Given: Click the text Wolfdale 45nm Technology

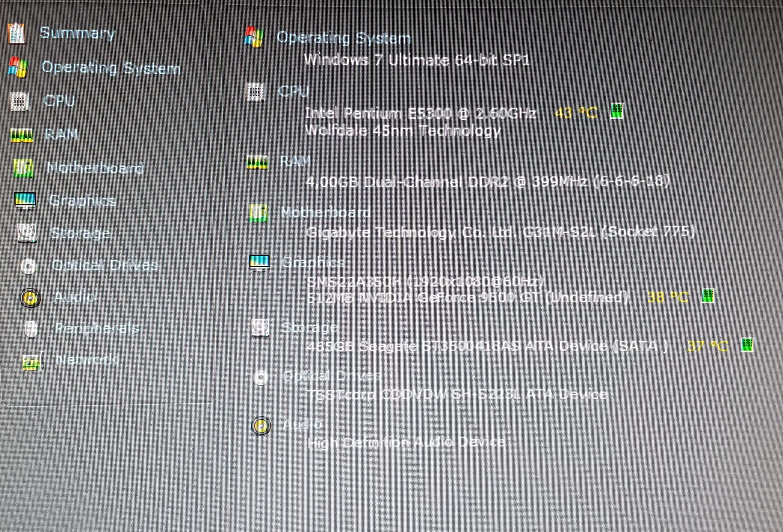Looking at the screenshot, I should [x=403, y=131].
